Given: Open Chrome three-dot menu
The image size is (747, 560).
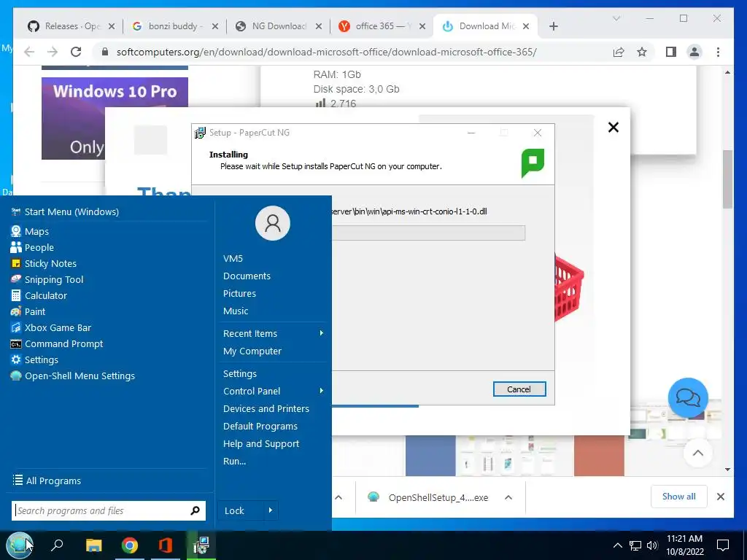Looking at the screenshot, I should point(718,52).
